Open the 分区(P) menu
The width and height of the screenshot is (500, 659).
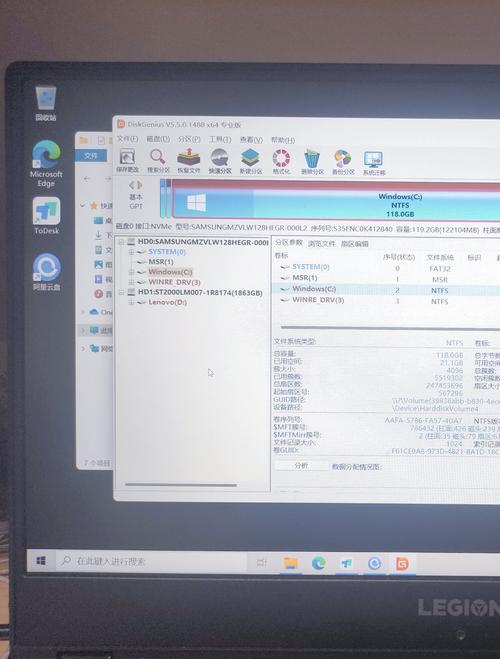pos(189,139)
